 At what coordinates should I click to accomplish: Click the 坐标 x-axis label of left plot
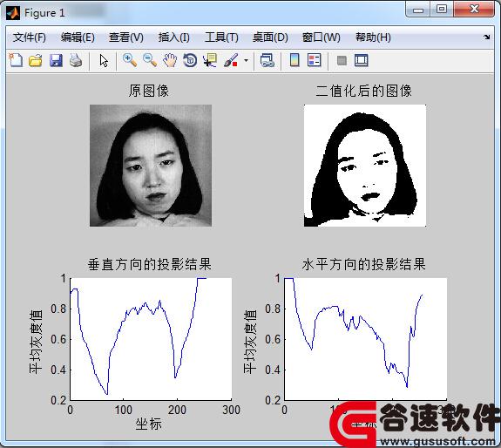point(149,424)
